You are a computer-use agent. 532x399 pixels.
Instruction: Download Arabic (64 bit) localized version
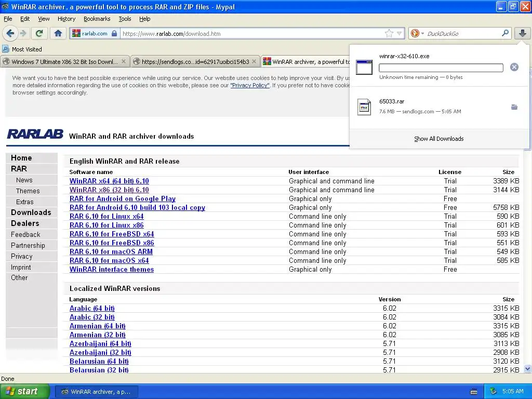tap(92, 308)
